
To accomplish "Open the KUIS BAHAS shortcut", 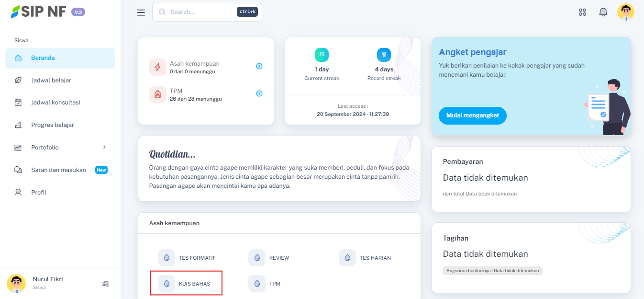I will coord(187,284).
